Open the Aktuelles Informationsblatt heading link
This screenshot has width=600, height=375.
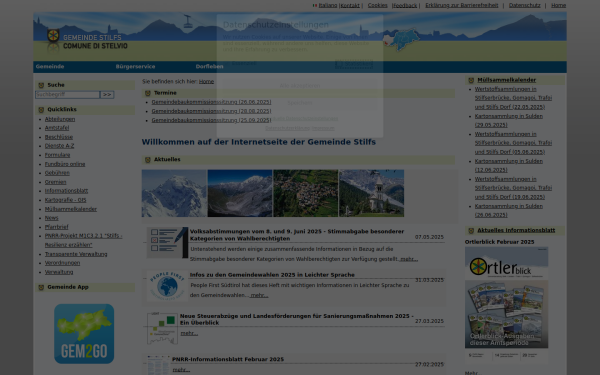(516, 230)
